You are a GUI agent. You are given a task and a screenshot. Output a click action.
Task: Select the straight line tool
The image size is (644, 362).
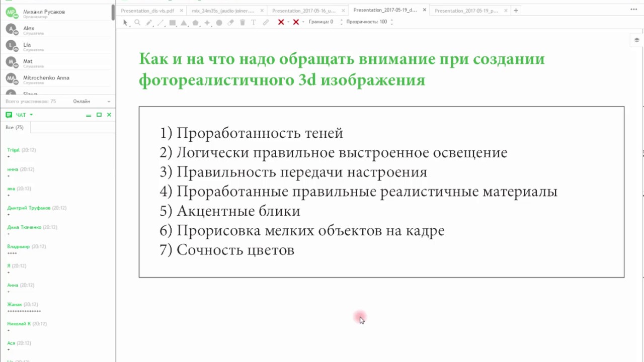(x=160, y=22)
